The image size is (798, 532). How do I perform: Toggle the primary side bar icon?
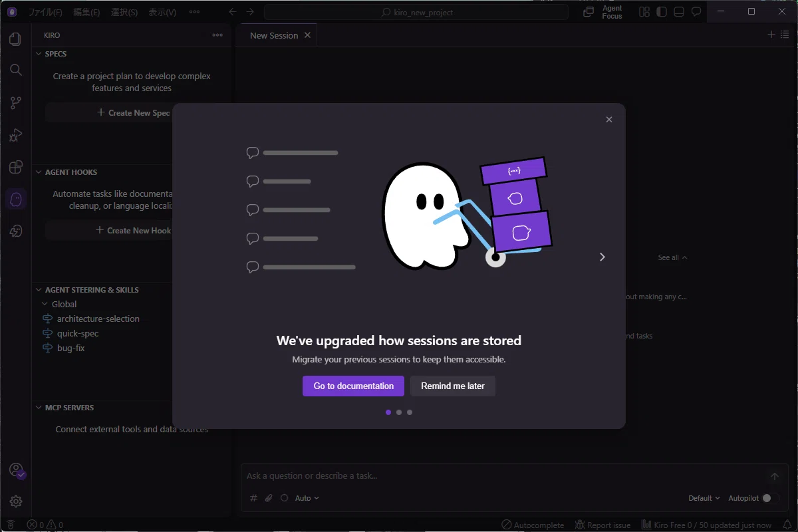tap(661, 12)
